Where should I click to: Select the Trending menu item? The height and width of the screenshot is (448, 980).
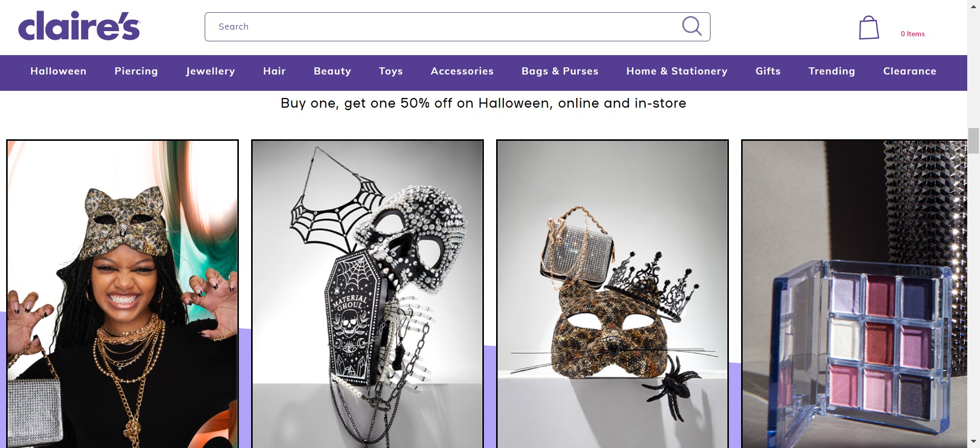point(832,71)
